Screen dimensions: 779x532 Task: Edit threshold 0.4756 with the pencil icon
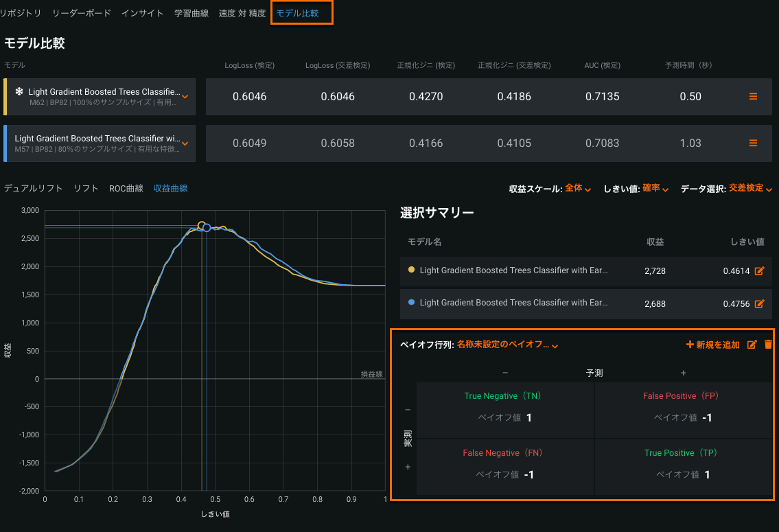[x=759, y=303]
